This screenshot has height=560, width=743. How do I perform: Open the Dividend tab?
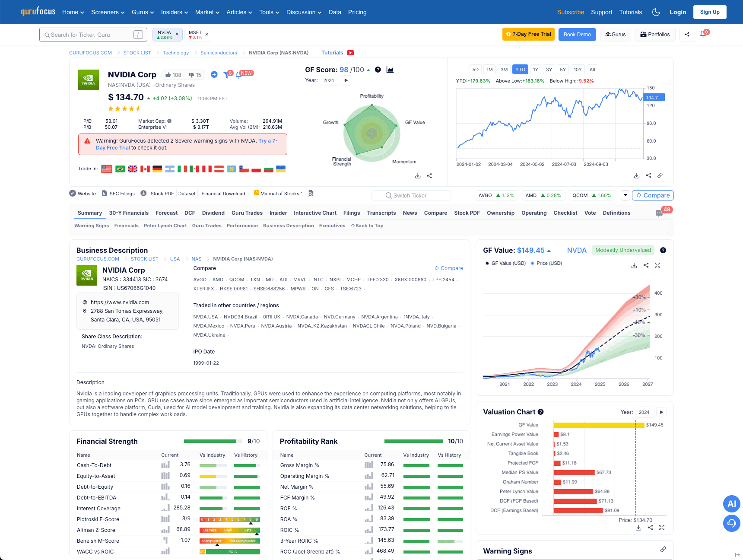click(213, 213)
